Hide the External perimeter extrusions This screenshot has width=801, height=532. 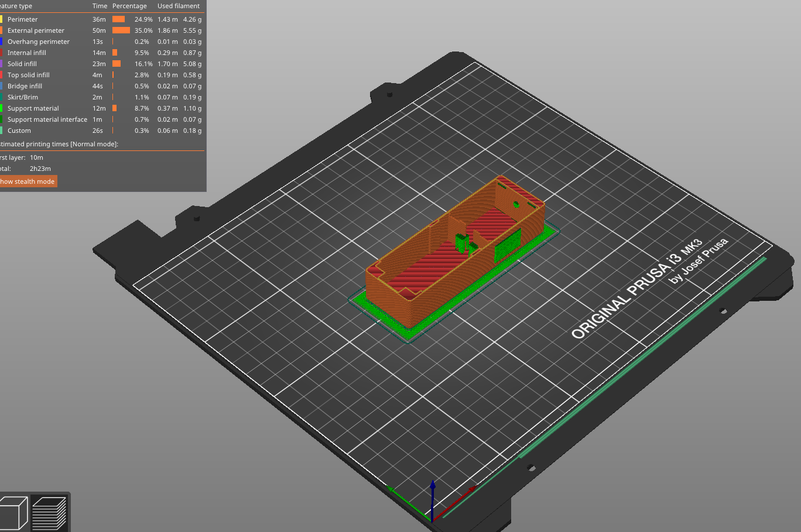(36, 30)
